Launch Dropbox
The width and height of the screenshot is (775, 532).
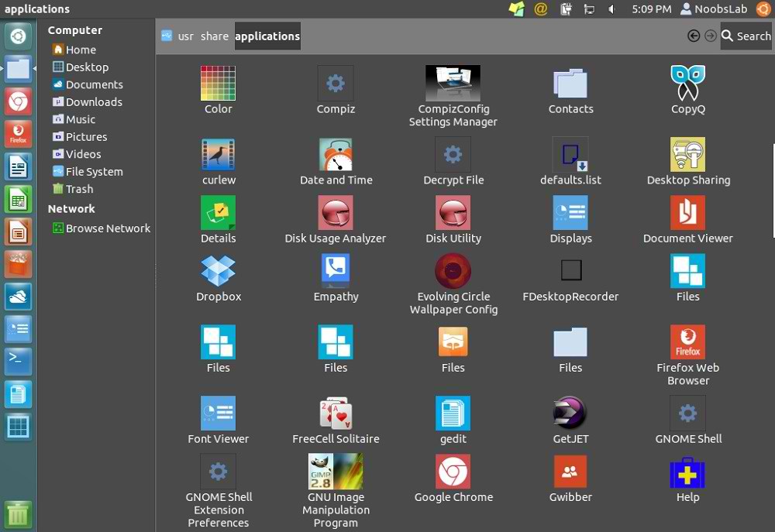click(218, 271)
